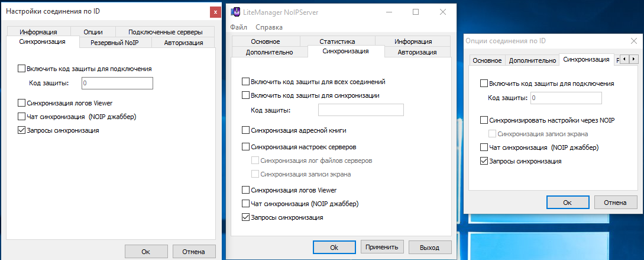Click Ok in NoIPServer window

[x=334, y=247]
